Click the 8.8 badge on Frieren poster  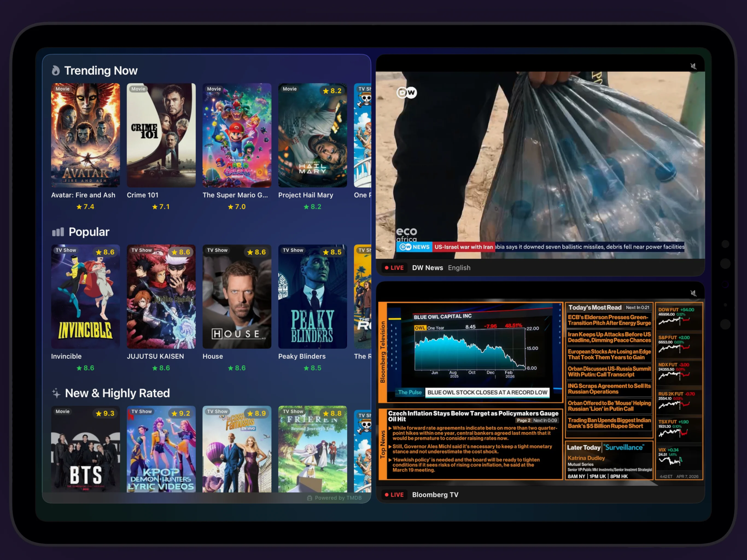[x=332, y=413]
